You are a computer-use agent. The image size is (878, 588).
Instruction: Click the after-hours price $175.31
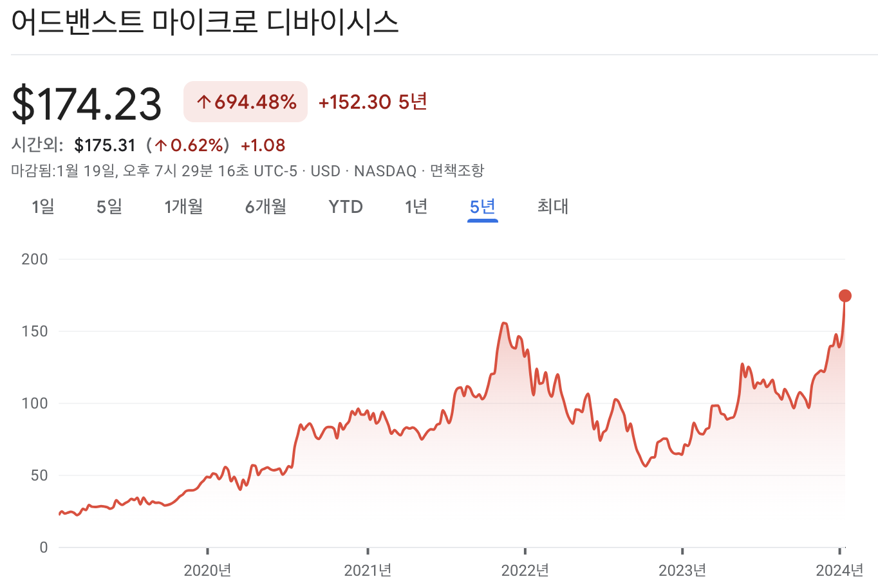[x=105, y=145]
